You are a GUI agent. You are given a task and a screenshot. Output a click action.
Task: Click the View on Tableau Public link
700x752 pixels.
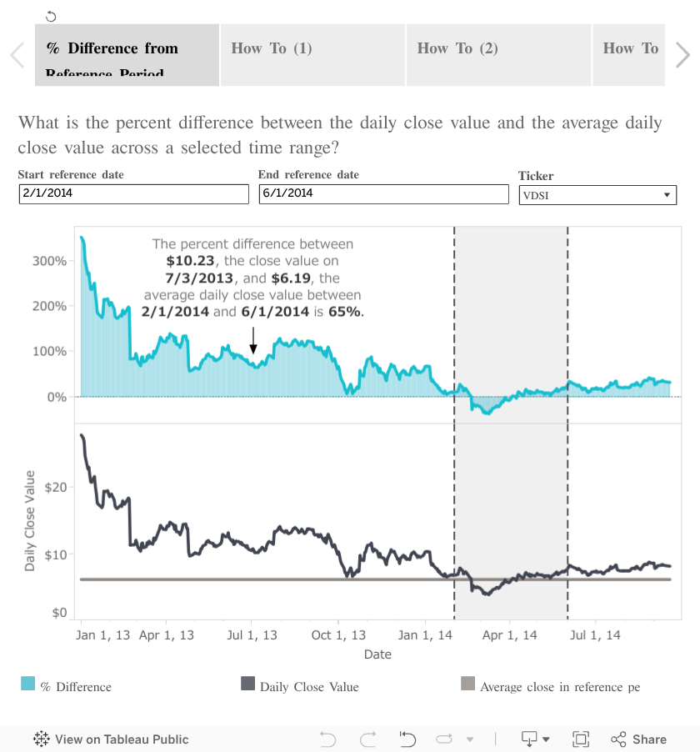pos(122,739)
